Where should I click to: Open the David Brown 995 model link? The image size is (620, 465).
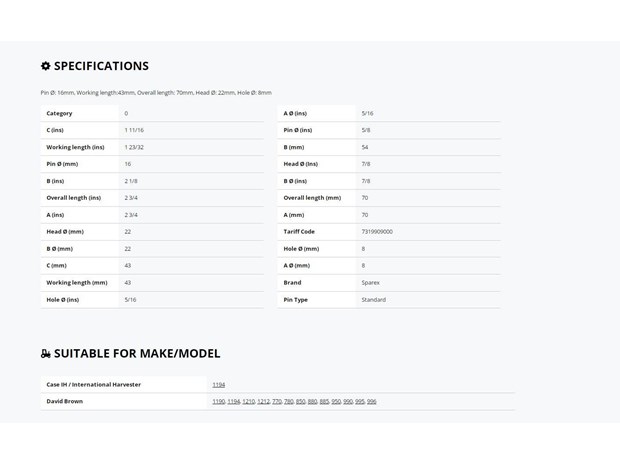pos(360,402)
